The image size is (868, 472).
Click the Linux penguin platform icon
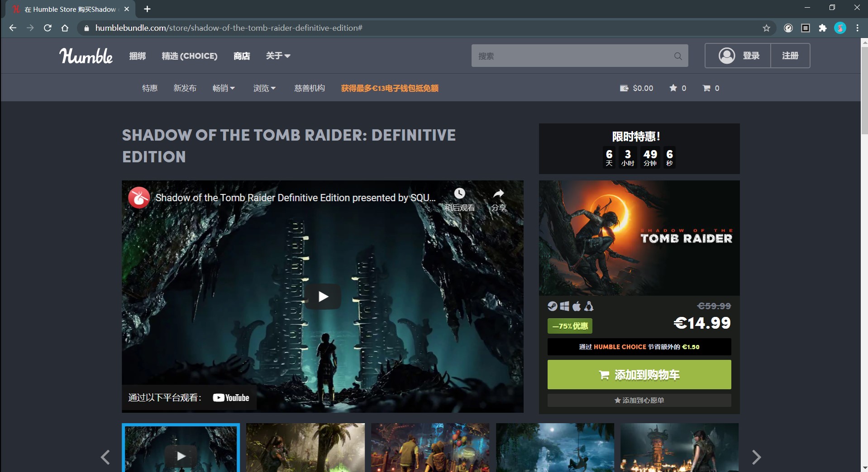click(589, 306)
